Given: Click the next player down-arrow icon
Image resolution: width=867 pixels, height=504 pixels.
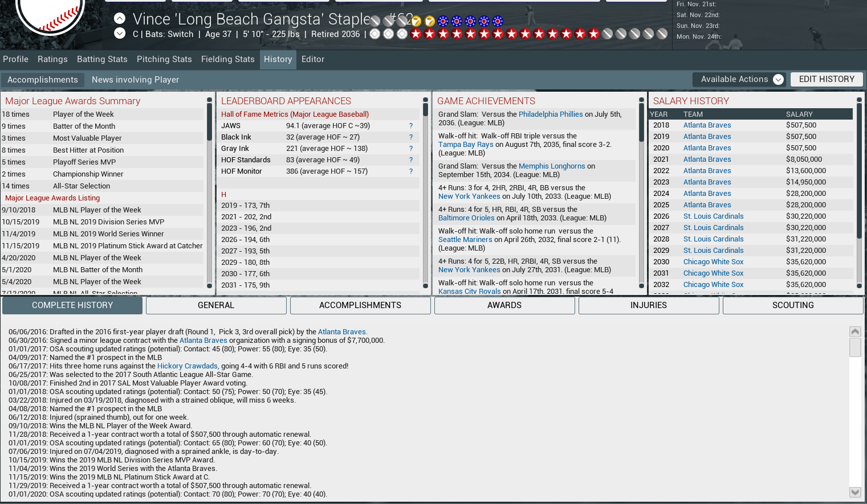Looking at the screenshot, I should (120, 33).
